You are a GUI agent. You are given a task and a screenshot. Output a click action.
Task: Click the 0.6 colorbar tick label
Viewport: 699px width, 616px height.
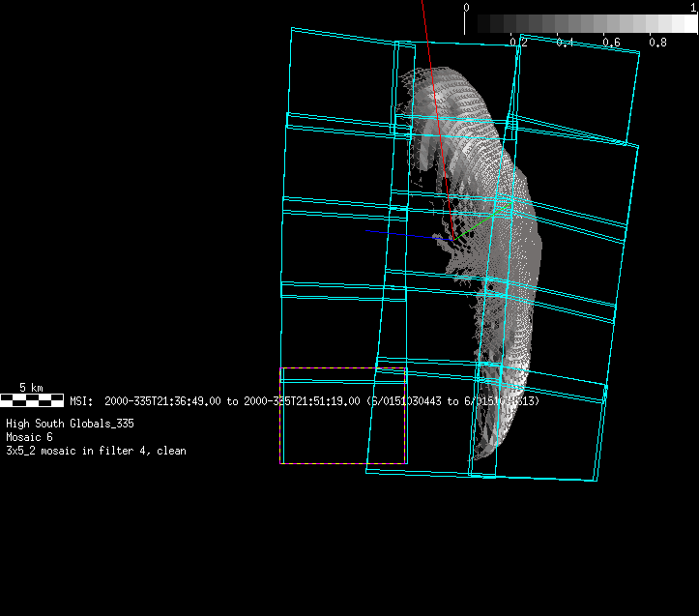click(611, 43)
